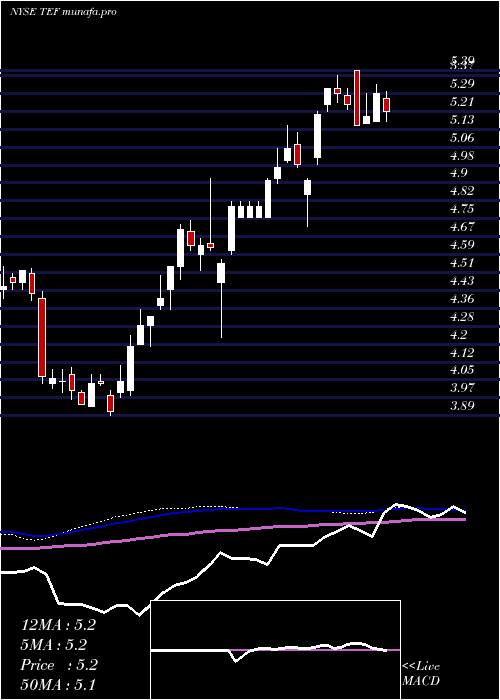This screenshot has height=700, width=500.
Task: Click inside the MACD inset chart box
Action: (x=275, y=650)
